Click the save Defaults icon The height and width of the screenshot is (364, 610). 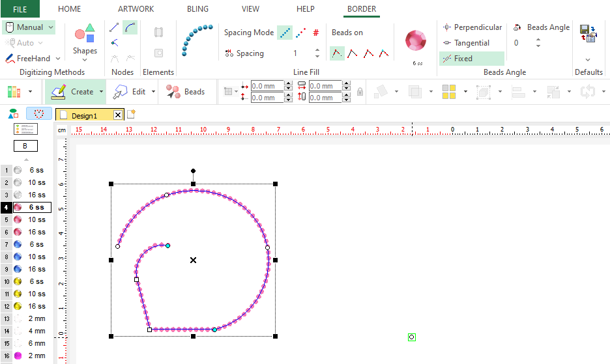[x=588, y=33]
